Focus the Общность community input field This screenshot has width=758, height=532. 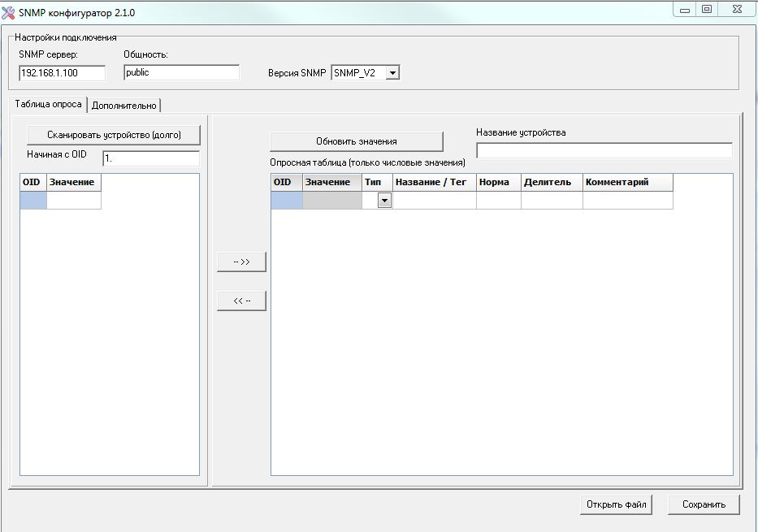(181, 73)
